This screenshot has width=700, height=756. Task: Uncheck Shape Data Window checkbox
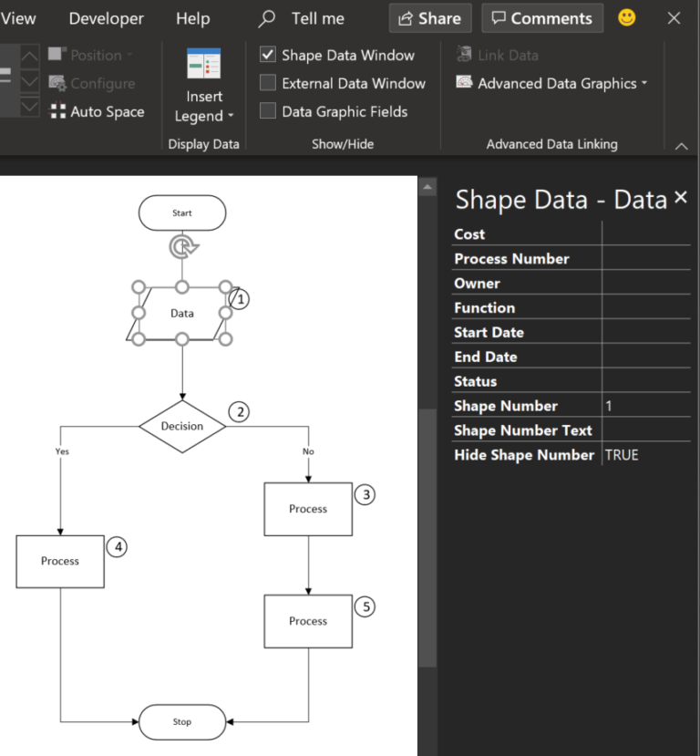[268, 55]
